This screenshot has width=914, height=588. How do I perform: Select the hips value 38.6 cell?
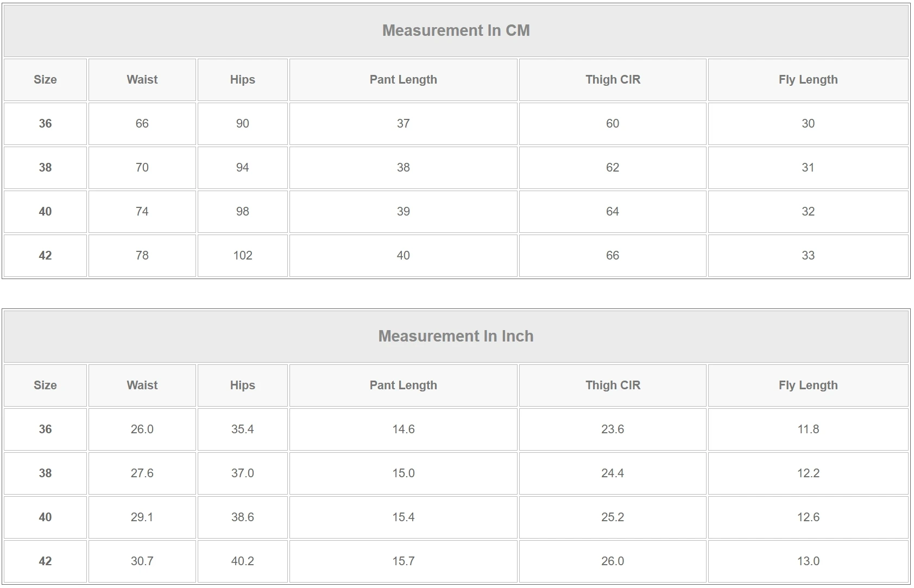point(243,517)
